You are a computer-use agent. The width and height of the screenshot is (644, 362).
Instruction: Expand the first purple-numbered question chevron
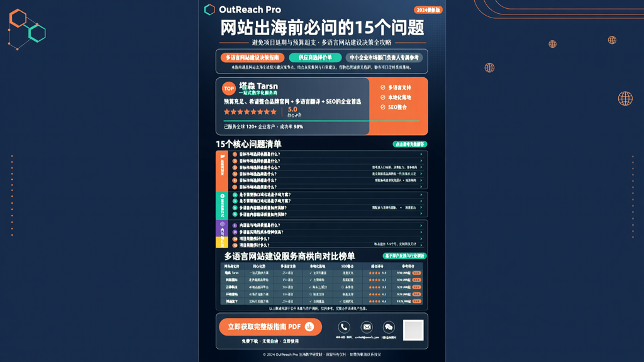(x=421, y=226)
